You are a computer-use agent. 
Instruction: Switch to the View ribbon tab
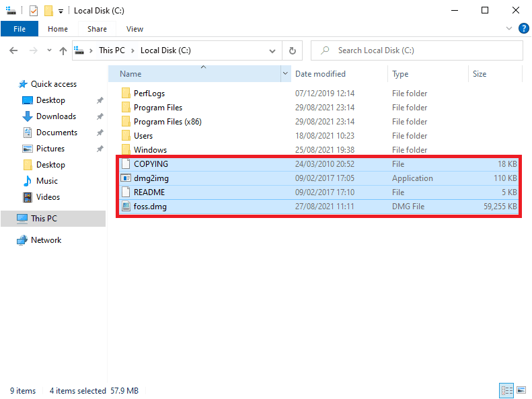[x=135, y=29]
